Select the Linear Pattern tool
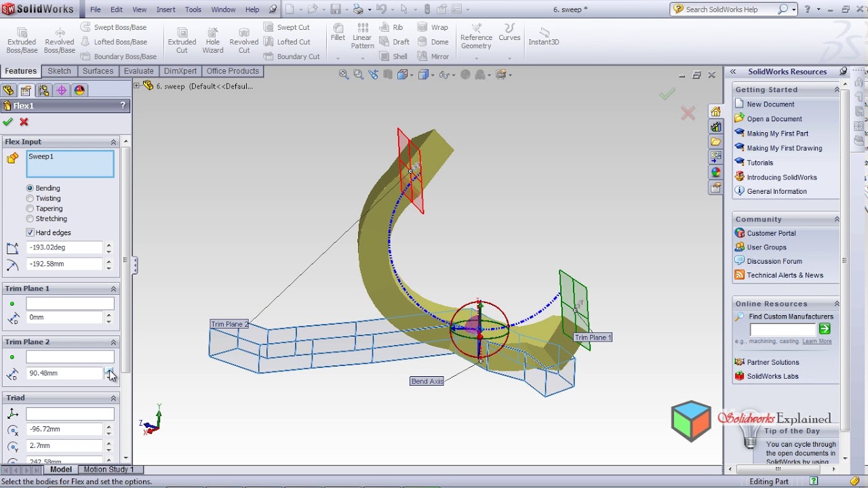This screenshot has height=488, width=868. 363,37
